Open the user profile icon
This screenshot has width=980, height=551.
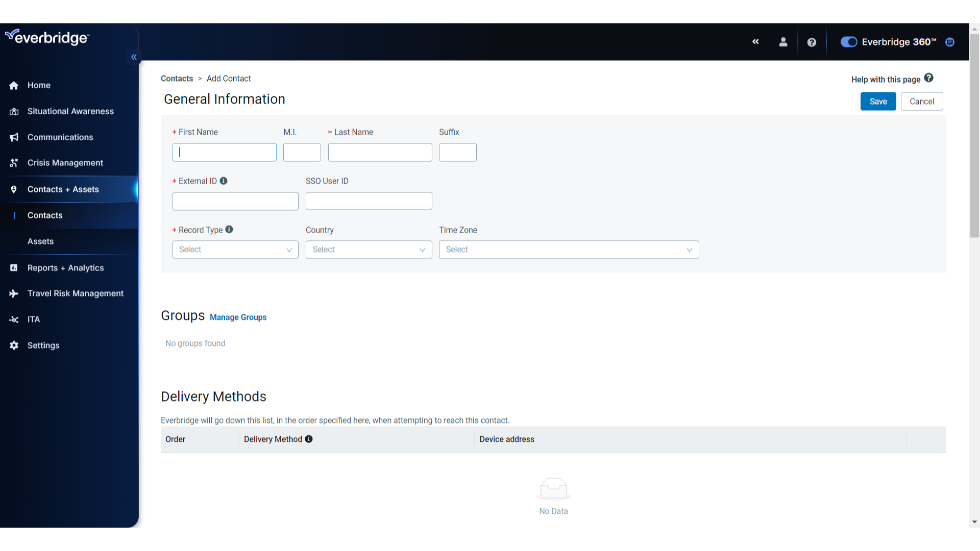tap(783, 42)
